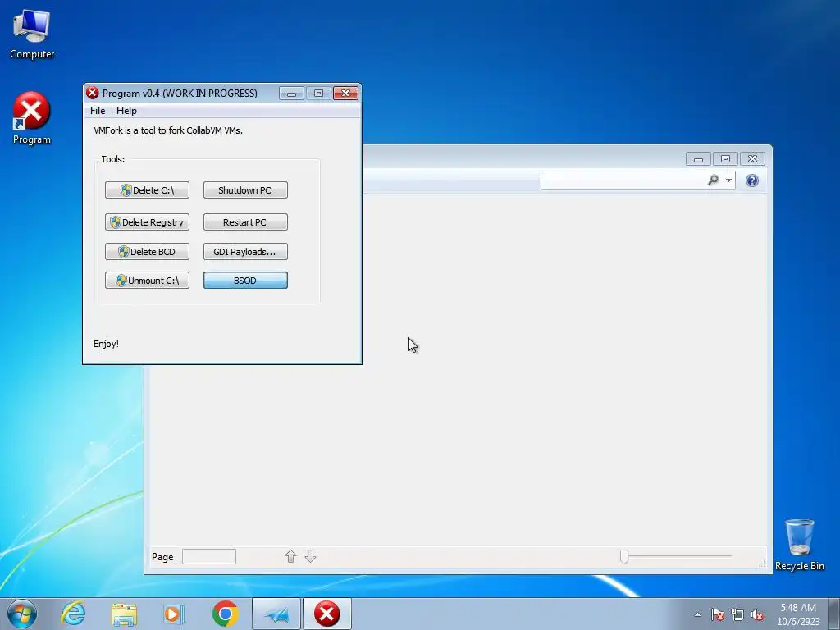Click the muted volume tray icon
Image resolution: width=840 pixels, height=630 pixels.
[x=757, y=614]
